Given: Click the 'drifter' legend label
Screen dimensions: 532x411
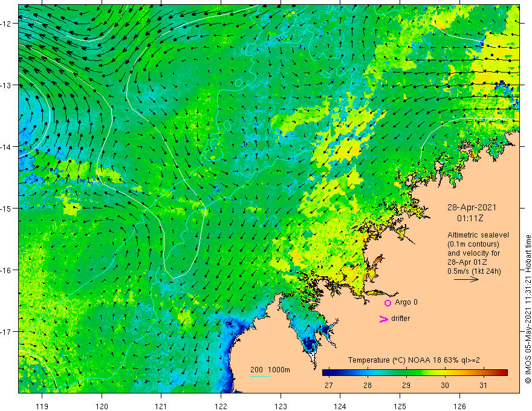Looking at the screenshot, I should (x=400, y=318).
